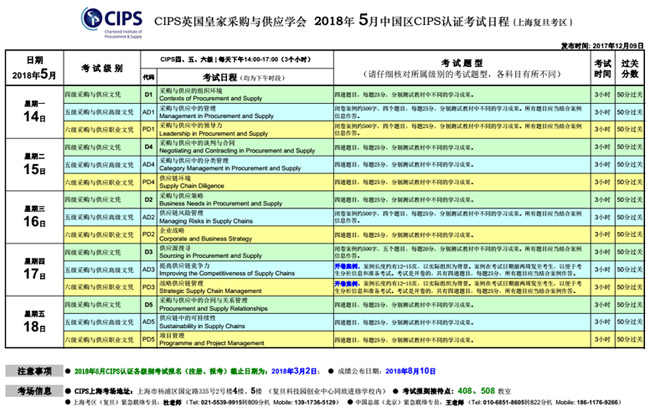Screen dimensions: 650x412
Task: Click the code cell AD2
Action: pos(149,217)
